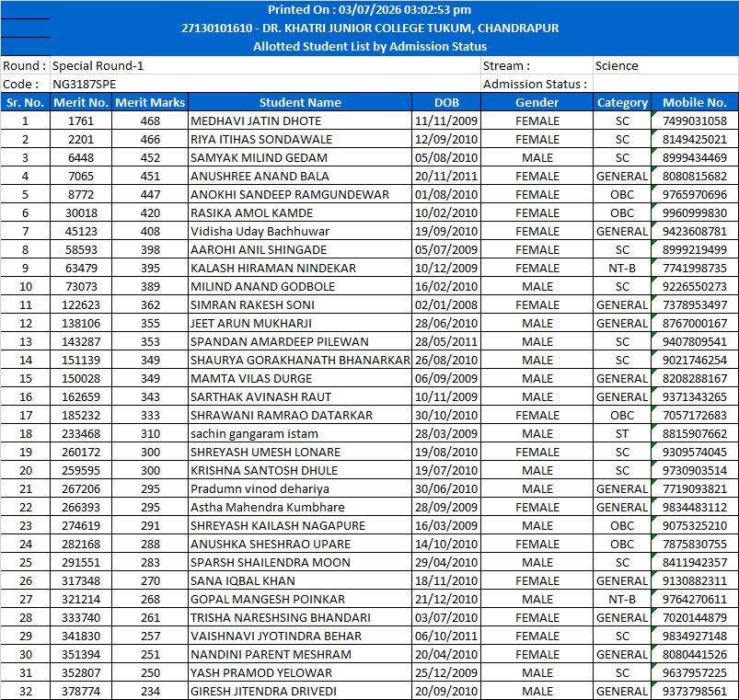Select 'Astha Mahendra Kumbhare' name cell
The height and width of the screenshot is (700, 739).
click(x=300, y=507)
